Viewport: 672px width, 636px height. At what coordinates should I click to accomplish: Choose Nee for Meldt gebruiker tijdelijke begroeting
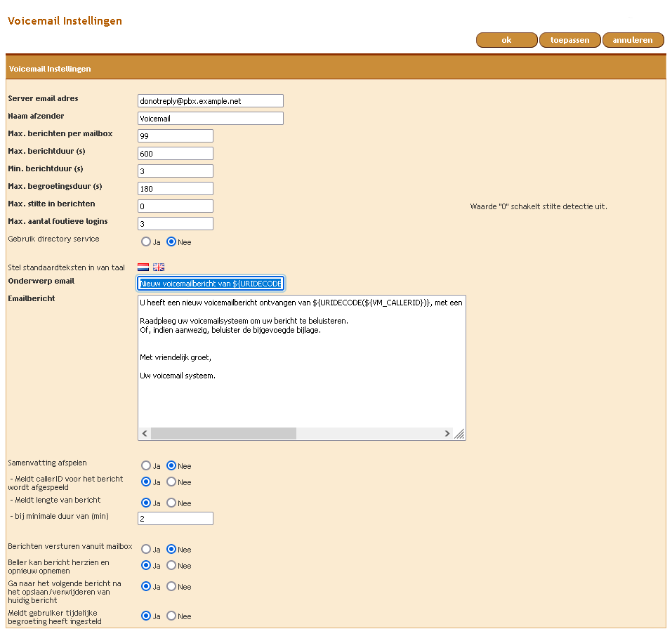click(x=171, y=616)
